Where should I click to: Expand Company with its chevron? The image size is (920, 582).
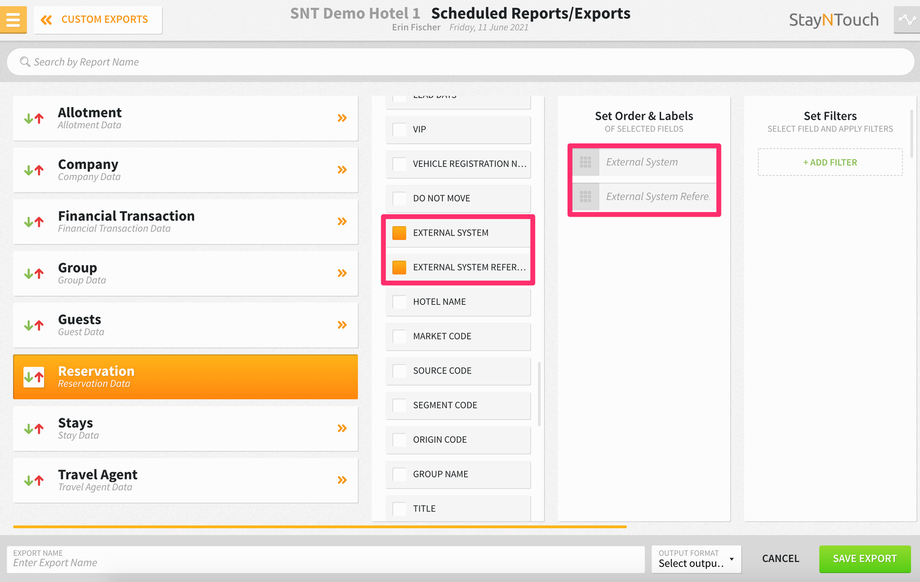(342, 170)
